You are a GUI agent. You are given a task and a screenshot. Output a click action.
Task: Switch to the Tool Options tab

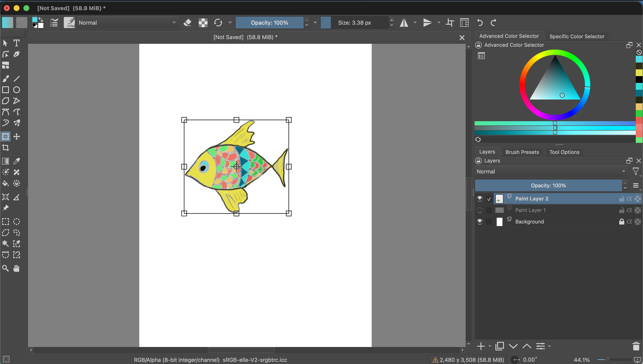point(564,152)
